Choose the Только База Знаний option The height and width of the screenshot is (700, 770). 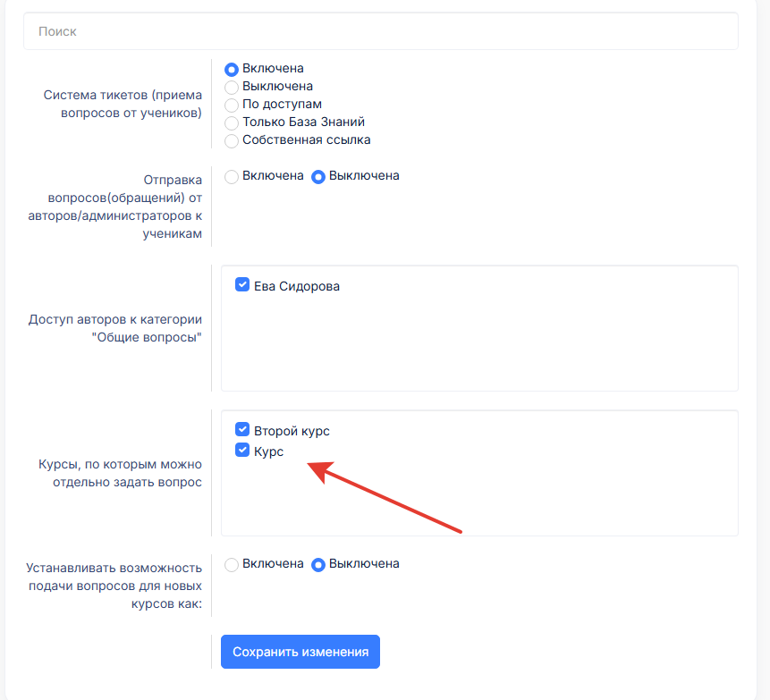click(x=232, y=122)
